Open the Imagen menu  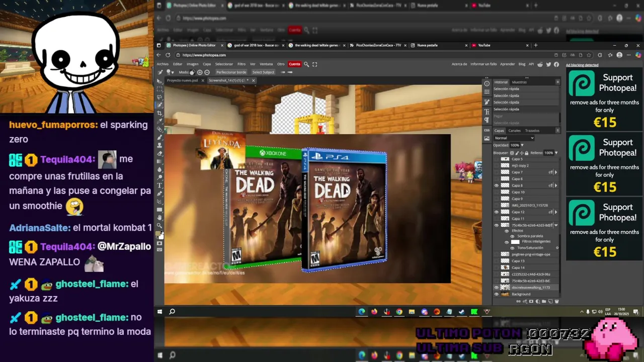(193, 64)
